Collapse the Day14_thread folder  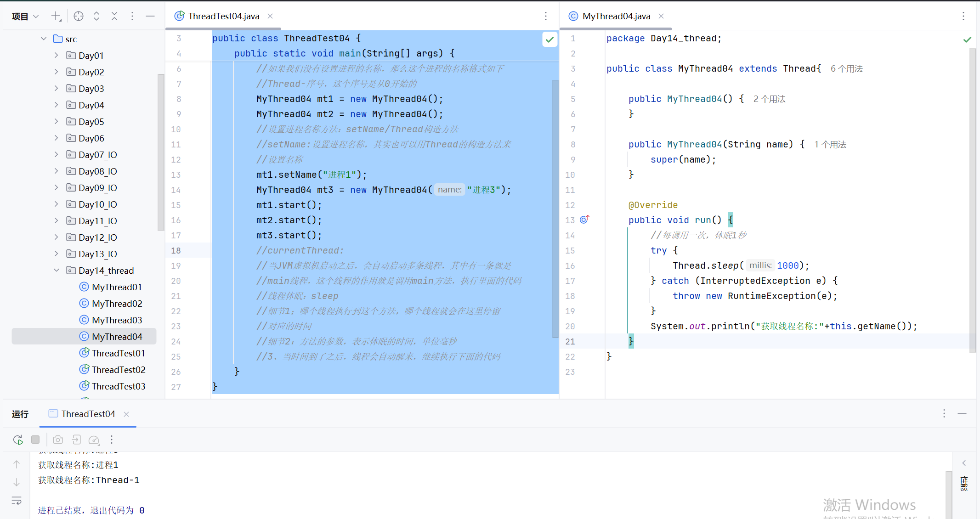(56, 270)
